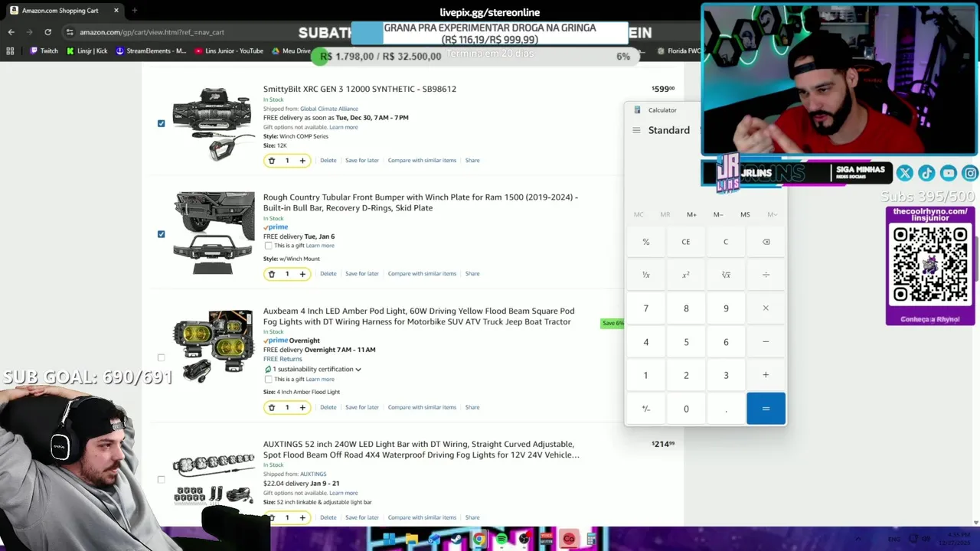Open Spotify from the taskbar
The image size is (980, 551).
(x=501, y=540)
